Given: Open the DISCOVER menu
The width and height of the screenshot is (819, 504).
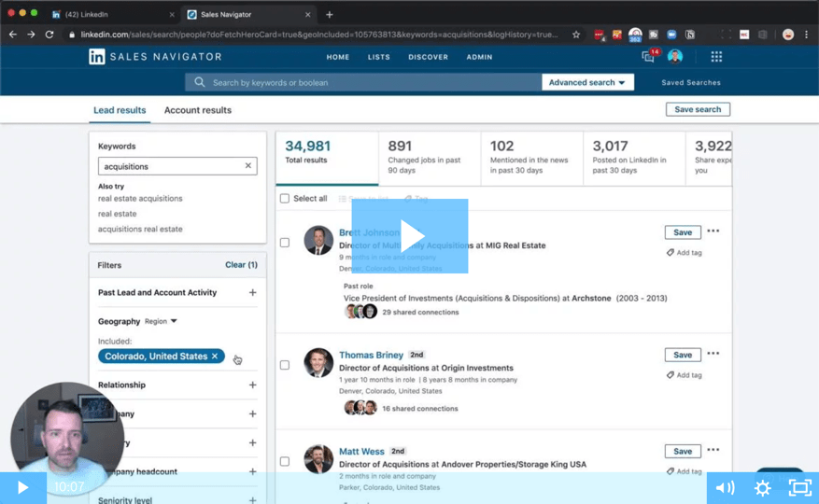Looking at the screenshot, I should click(429, 57).
